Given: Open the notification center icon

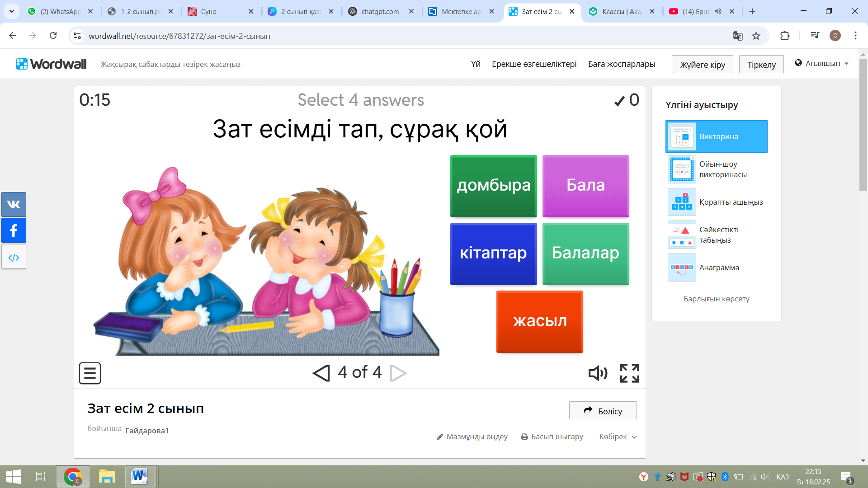Looking at the screenshot, I should pos(847,477).
